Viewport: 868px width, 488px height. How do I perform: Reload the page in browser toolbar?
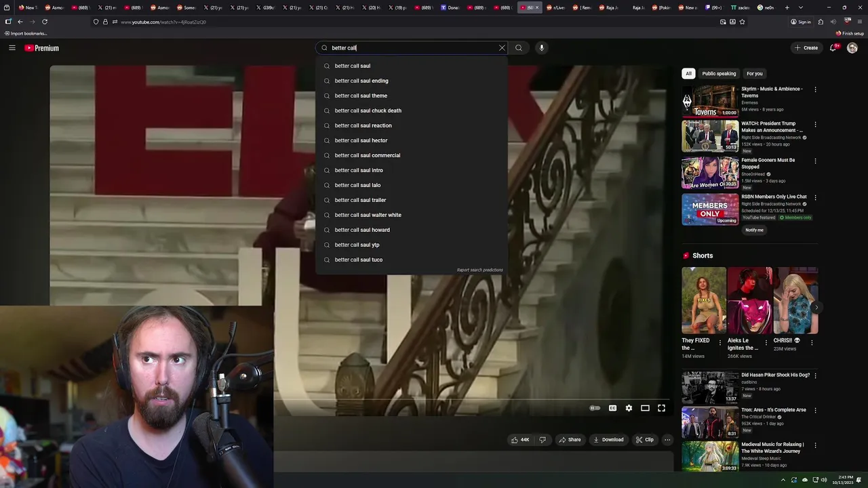coord(45,22)
